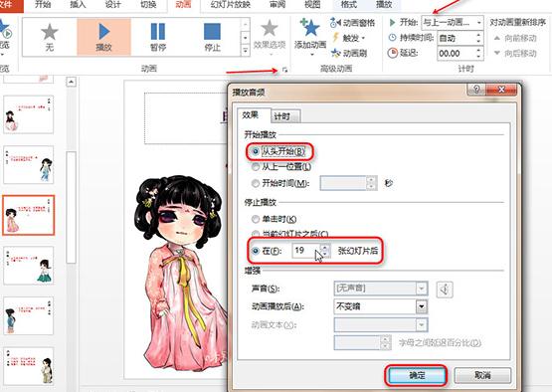Click the 持续时间 duration spinner
The height and width of the screenshot is (392, 552).
(x=478, y=38)
